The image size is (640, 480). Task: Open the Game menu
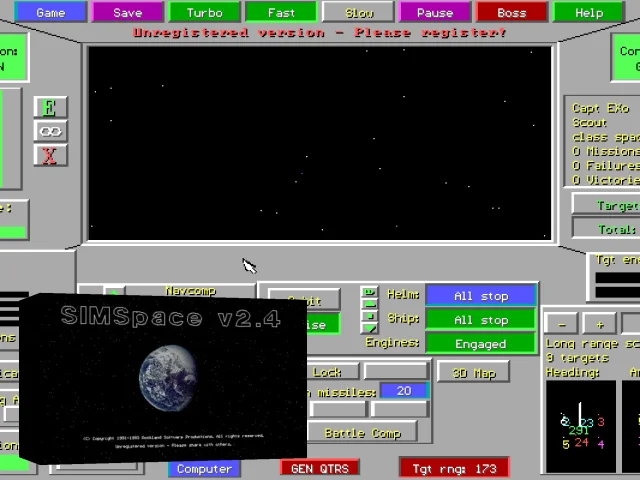[x=51, y=12]
